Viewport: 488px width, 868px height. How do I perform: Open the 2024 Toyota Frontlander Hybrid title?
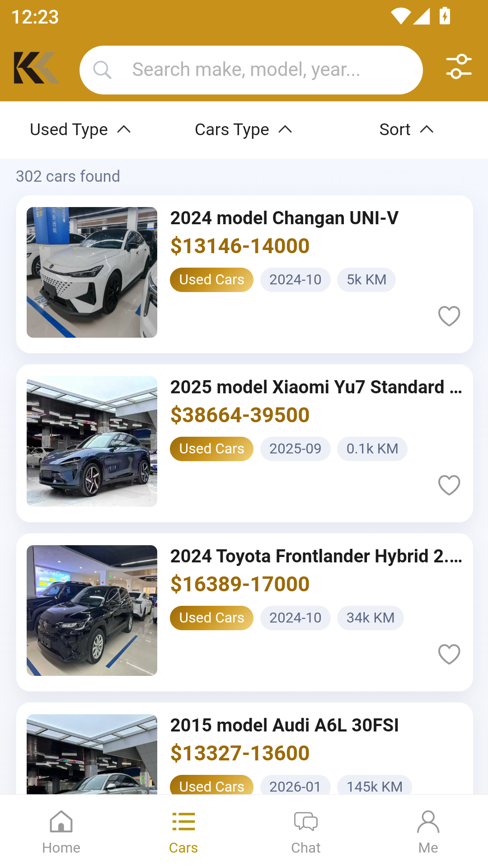(x=316, y=556)
